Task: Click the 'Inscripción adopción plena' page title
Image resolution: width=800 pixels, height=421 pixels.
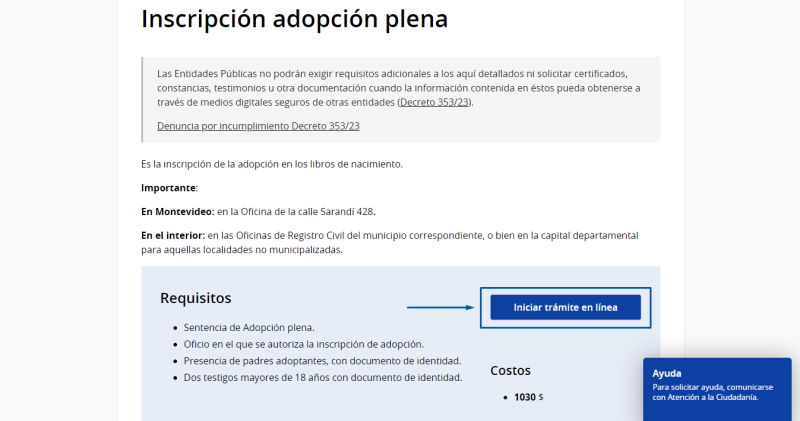Action: 294,19
